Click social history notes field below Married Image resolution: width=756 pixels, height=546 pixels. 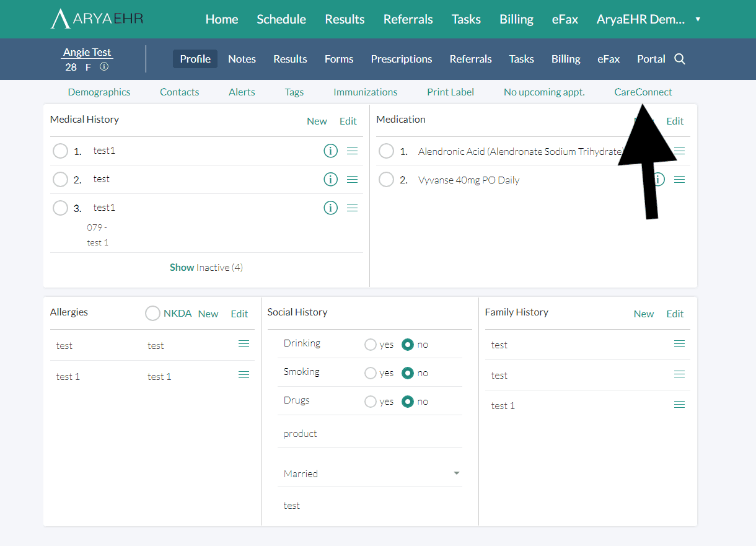370,505
